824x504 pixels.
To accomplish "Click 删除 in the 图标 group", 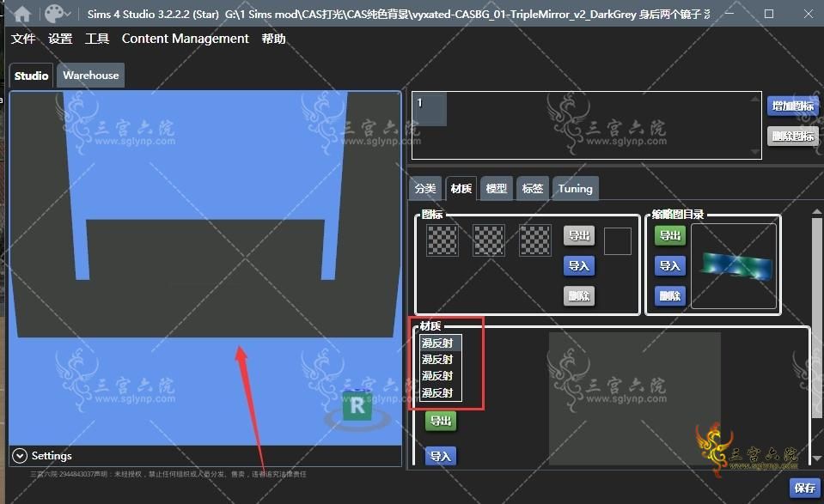I will (x=579, y=296).
